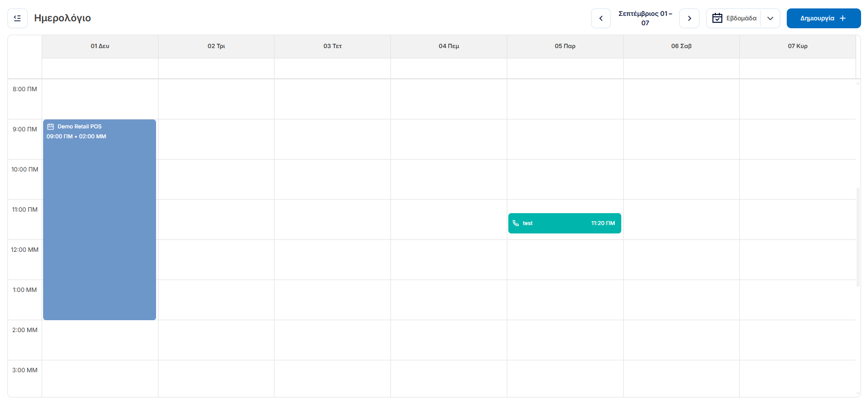Click the Δημιουργία button

point(823,18)
